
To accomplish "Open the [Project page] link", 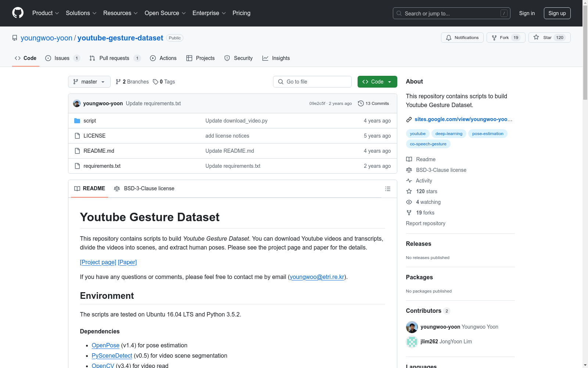I will 98,262.
